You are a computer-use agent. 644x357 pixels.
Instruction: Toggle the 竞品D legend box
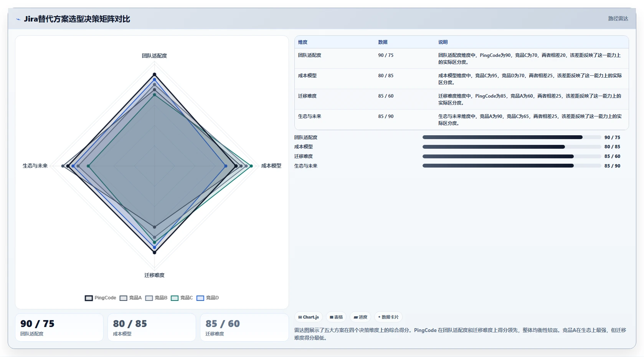tap(200, 298)
